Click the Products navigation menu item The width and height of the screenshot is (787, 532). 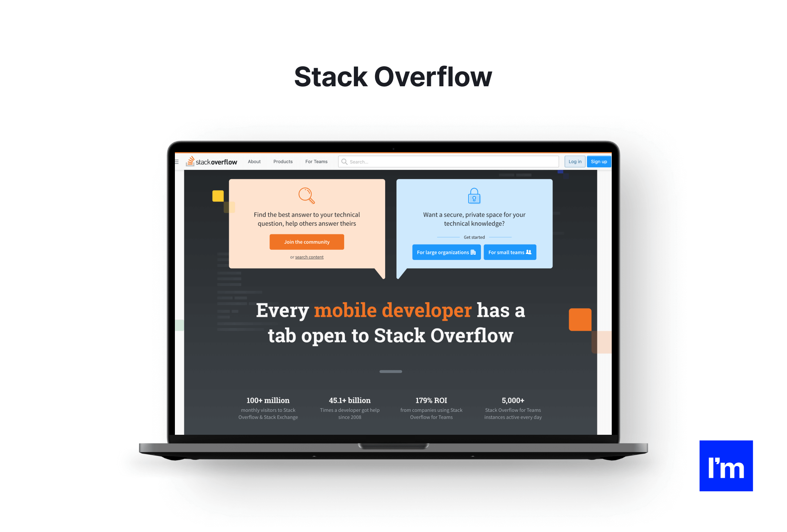282,162
